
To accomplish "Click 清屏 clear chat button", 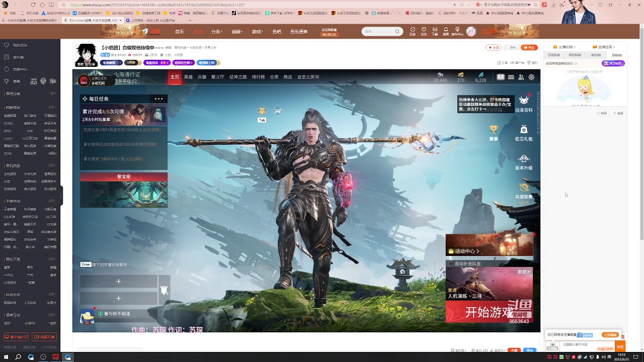I will coord(618,113).
